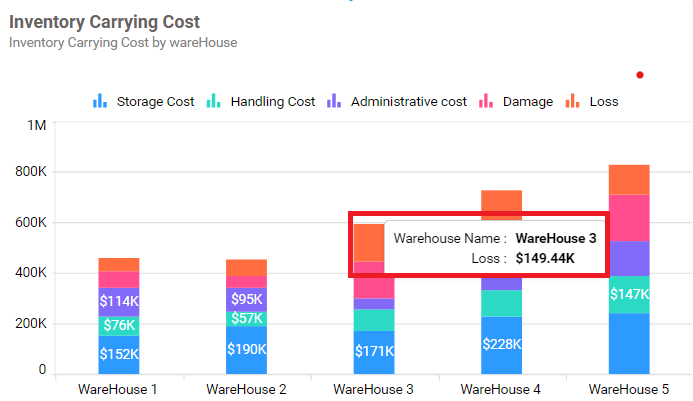Toggle the Handling Cost legend label
The image size is (693, 401).
[273, 102]
